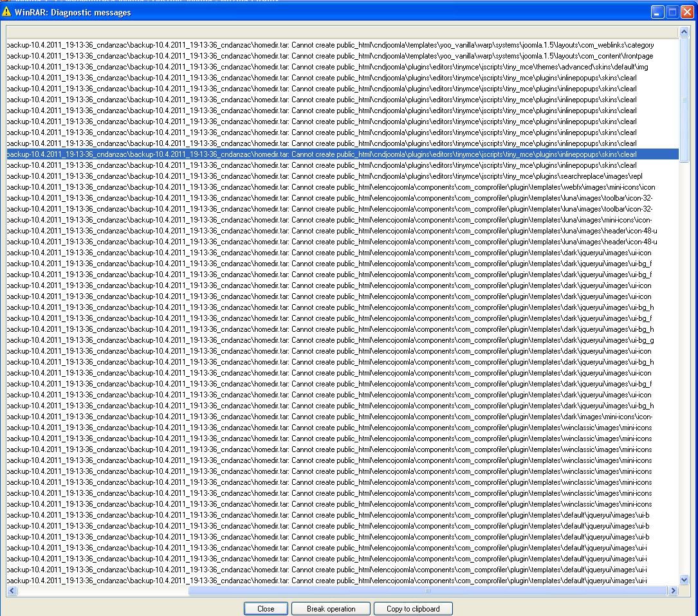Copy diagnostic messages to clipboard
Viewport: 698px width, 616px height.
click(413, 608)
